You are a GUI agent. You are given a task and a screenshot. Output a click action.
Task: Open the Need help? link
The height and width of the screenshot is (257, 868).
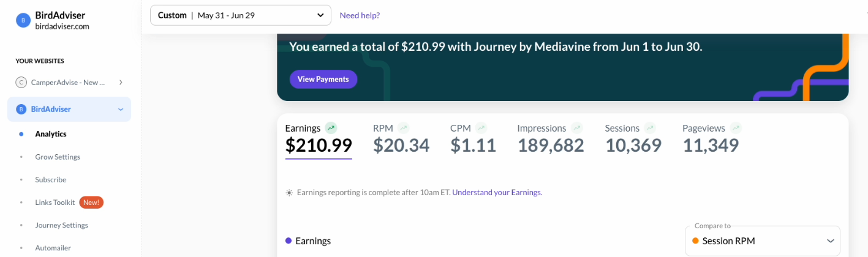pos(360,15)
